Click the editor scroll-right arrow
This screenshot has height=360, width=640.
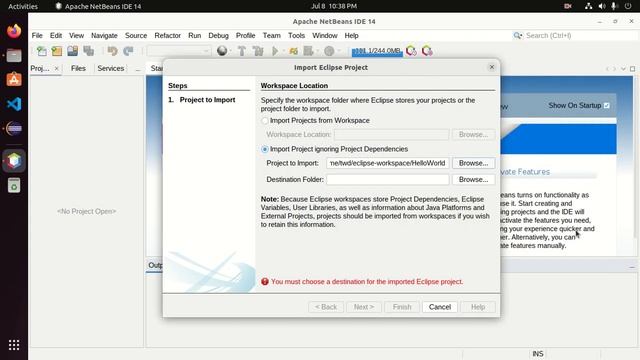pyautogui.click(x=614, y=69)
